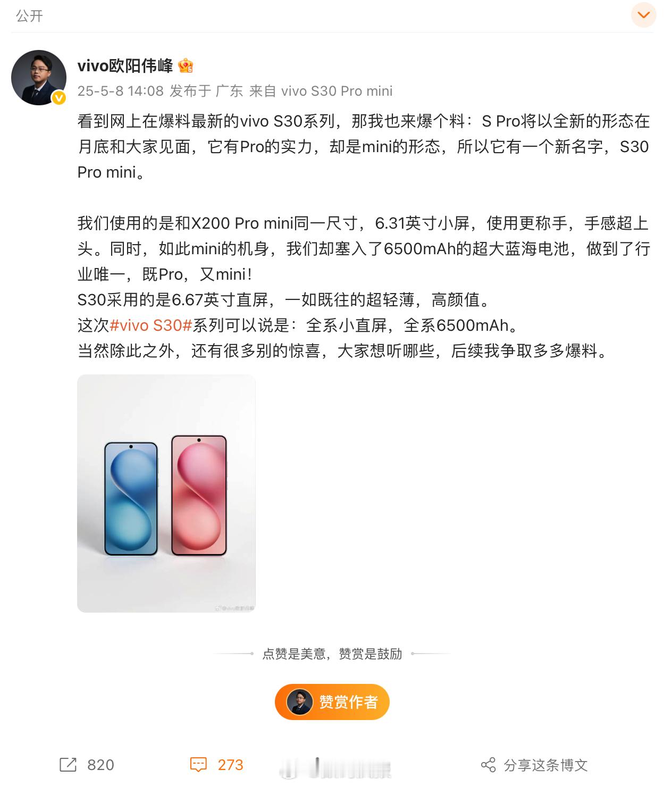The image size is (672, 786).
Task: Click the share nodes icon
Action: point(488,765)
